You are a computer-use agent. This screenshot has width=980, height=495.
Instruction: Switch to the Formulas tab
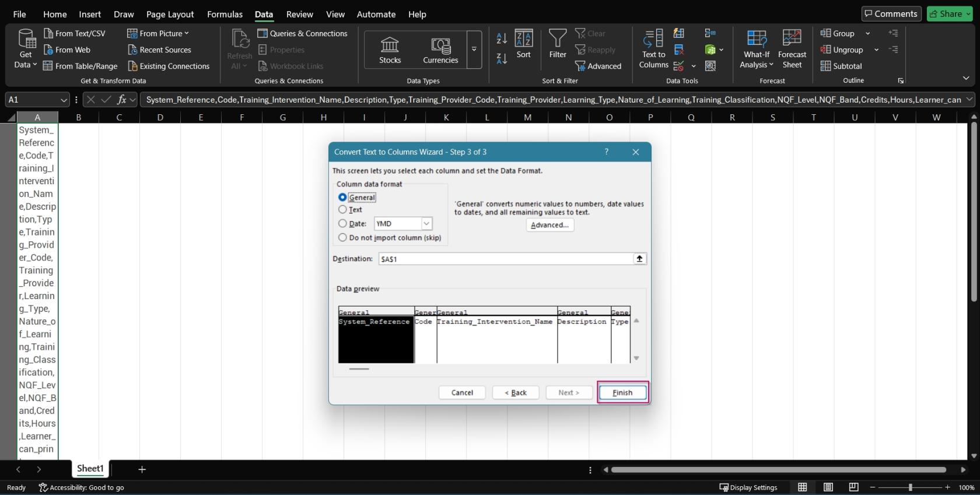coord(225,14)
